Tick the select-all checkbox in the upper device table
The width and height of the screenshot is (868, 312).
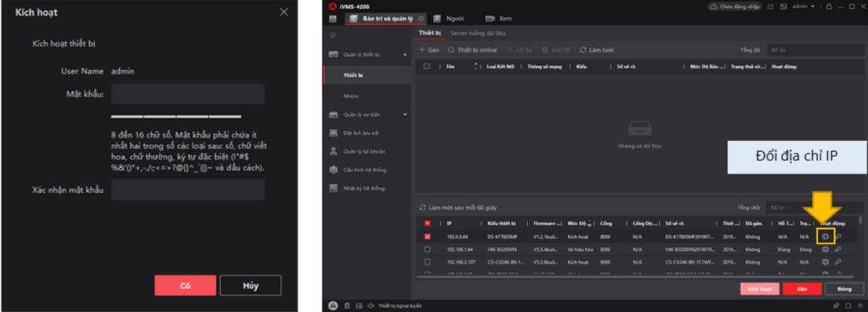(427, 66)
